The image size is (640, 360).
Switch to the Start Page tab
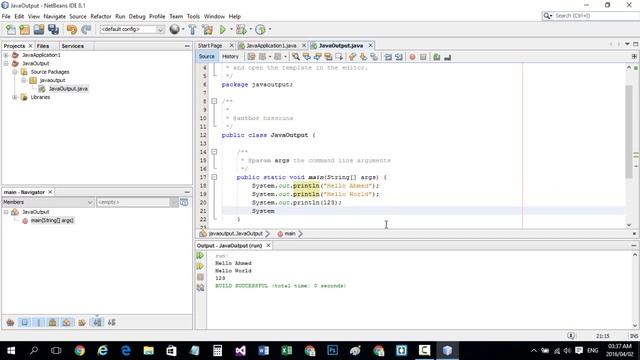(210, 46)
